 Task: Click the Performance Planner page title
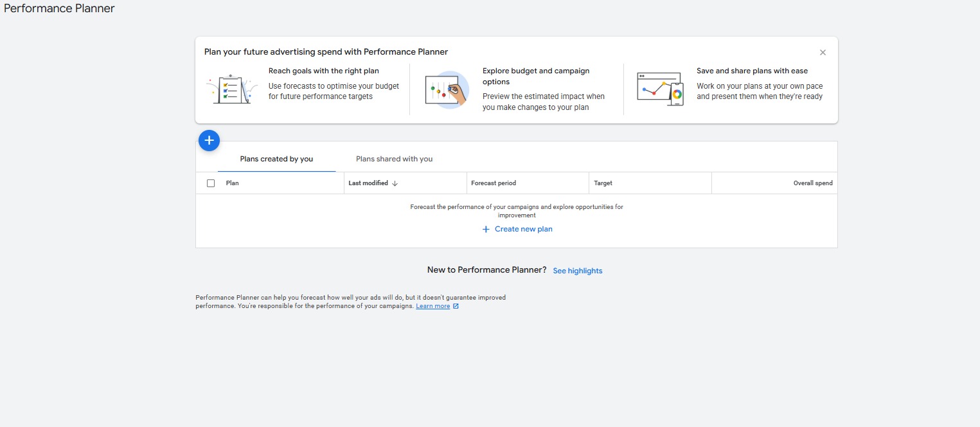59,8
